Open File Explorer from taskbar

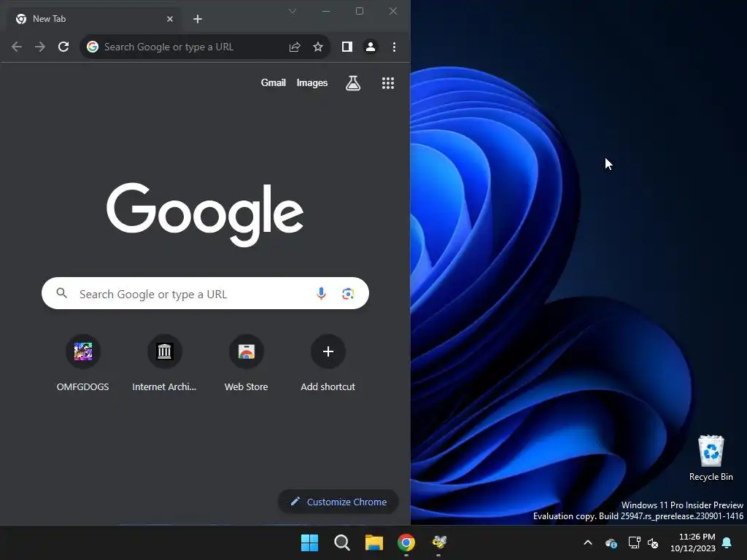coord(374,542)
